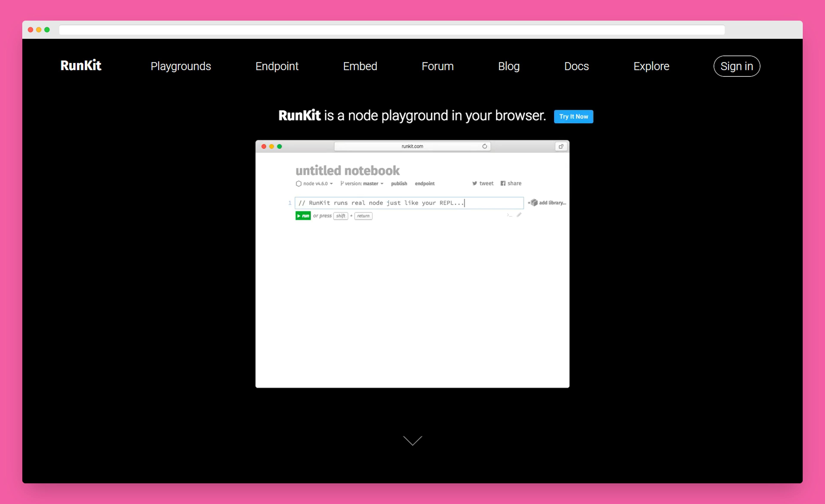Open the RunKit home logo
This screenshot has width=825, height=504.
tap(81, 65)
